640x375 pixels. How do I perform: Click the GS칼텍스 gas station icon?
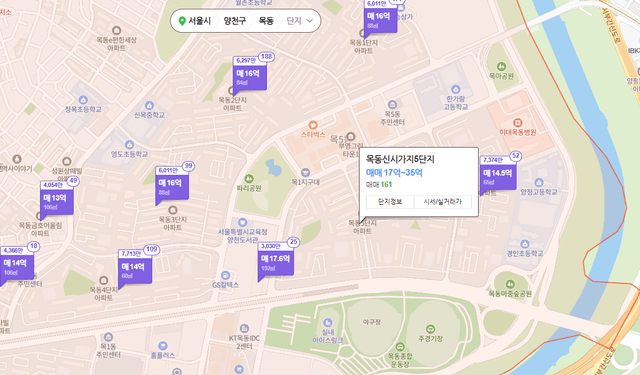point(225,275)
